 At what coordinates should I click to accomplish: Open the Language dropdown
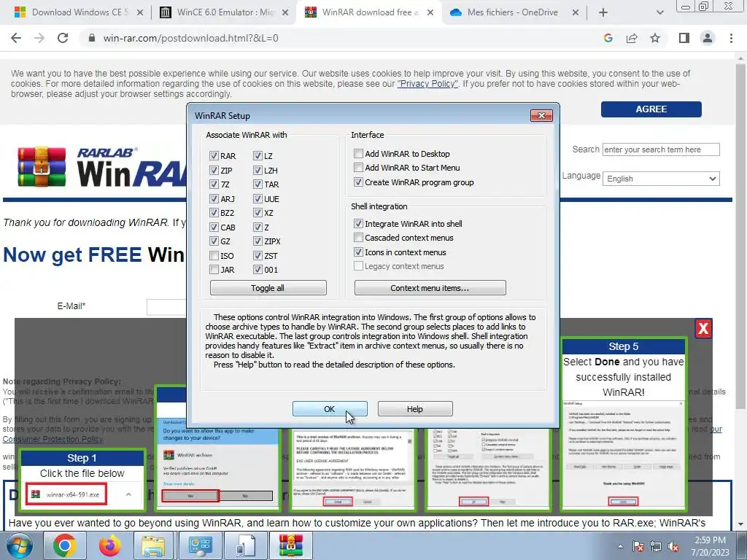pos(661,179)
